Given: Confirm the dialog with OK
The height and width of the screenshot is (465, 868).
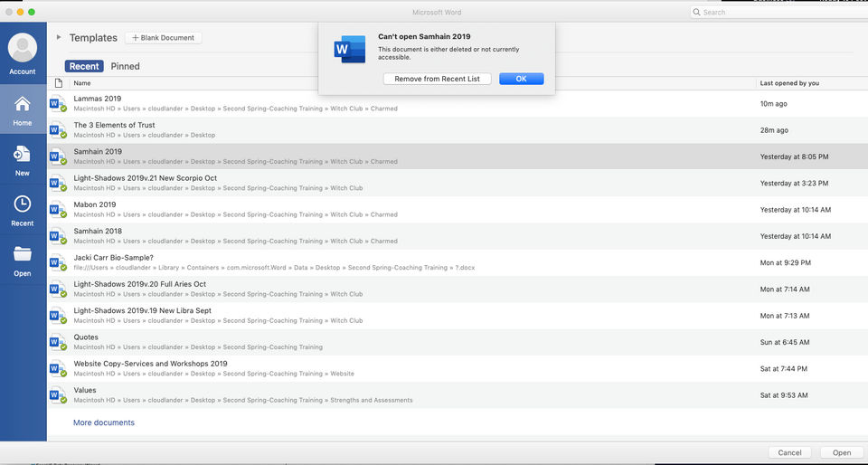Looking at the screenshot, I should (x=522, y=79).
